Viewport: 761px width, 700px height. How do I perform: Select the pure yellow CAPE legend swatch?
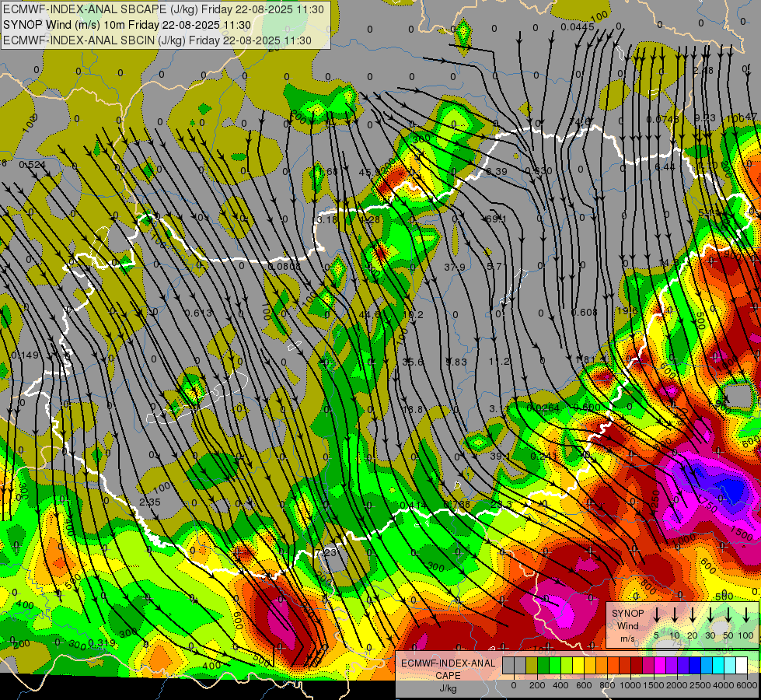click(578, 665)
